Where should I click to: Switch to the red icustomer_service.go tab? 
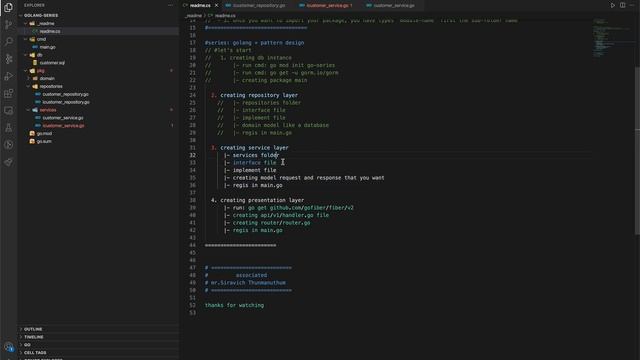point(327,5)
